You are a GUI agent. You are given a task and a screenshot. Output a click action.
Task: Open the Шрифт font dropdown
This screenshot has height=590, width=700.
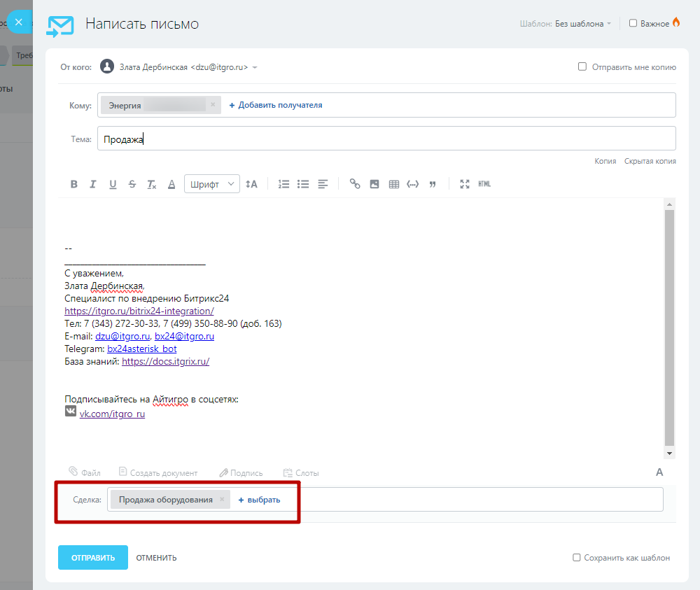pos(212,184)
